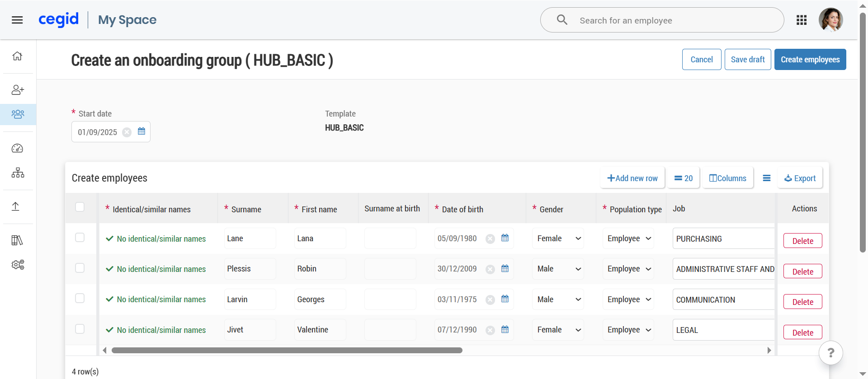Open the dashboard gauge sidebar icon
Image resolution: width=868 pixels, height=379 pixels.
click(x=17, y=148)
